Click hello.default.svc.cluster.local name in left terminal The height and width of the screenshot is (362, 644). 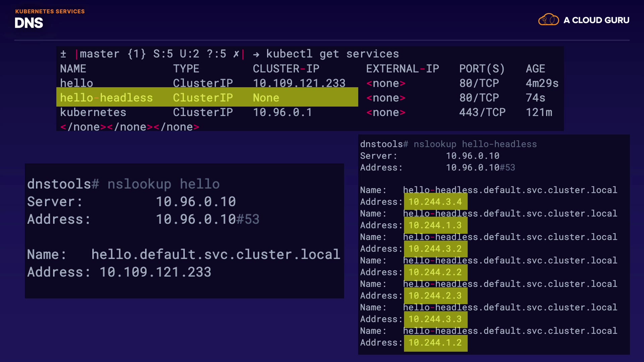click(x=216, y=254)
